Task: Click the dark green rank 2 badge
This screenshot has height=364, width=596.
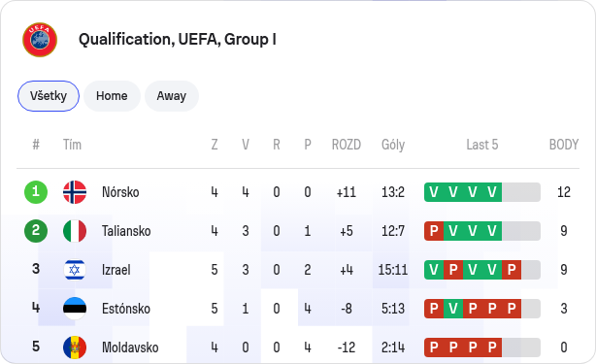Action: 36,231
